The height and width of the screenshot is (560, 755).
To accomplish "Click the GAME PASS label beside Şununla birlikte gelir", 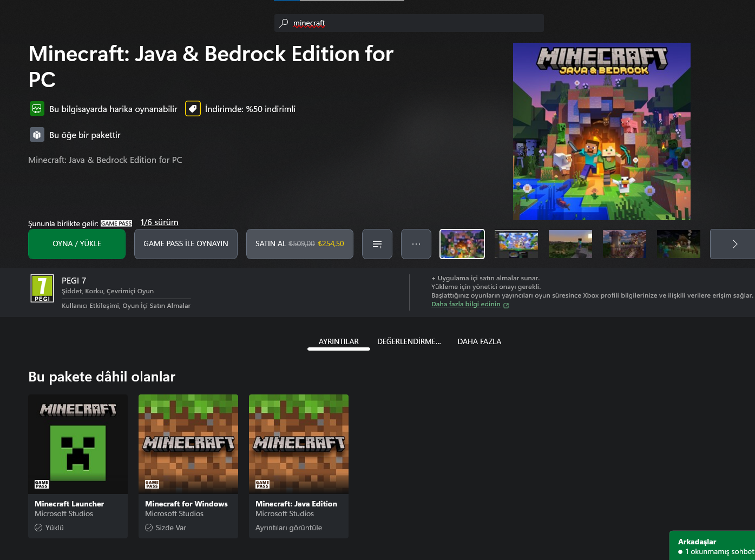I will 116,223.
